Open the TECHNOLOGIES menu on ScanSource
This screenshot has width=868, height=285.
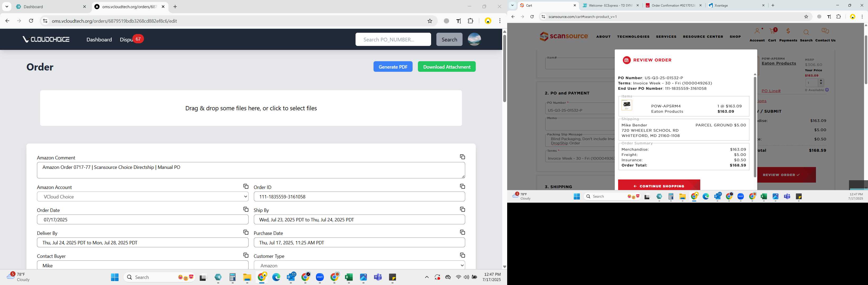(633, 36)
